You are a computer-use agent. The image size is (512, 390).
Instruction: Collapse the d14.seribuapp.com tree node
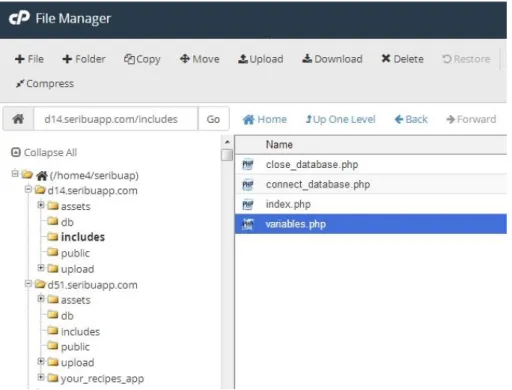pos(28,189)
